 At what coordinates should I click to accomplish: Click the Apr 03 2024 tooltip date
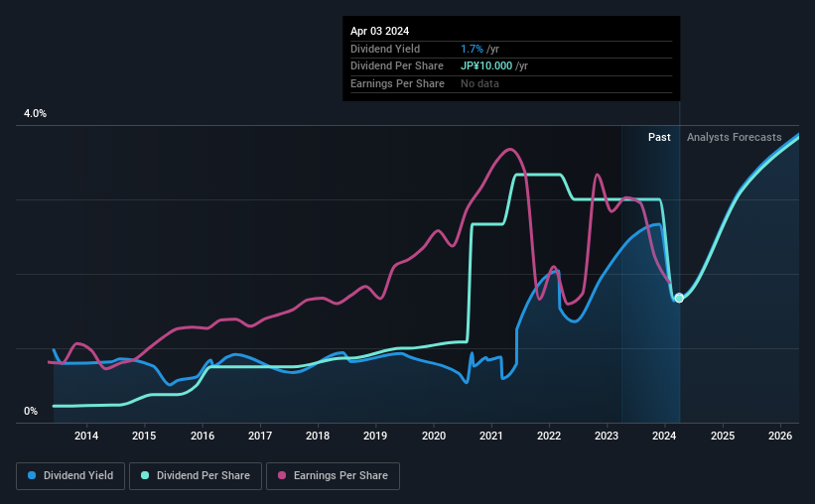[x=379, y=31]
